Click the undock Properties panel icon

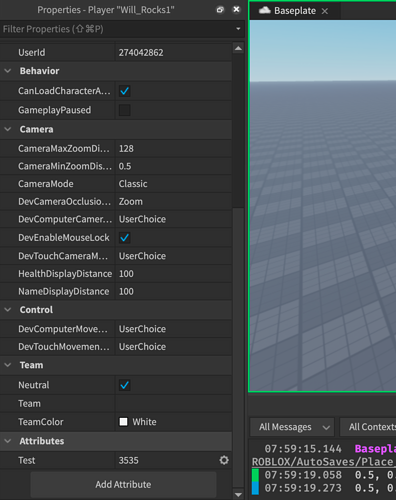pos(220,10)
